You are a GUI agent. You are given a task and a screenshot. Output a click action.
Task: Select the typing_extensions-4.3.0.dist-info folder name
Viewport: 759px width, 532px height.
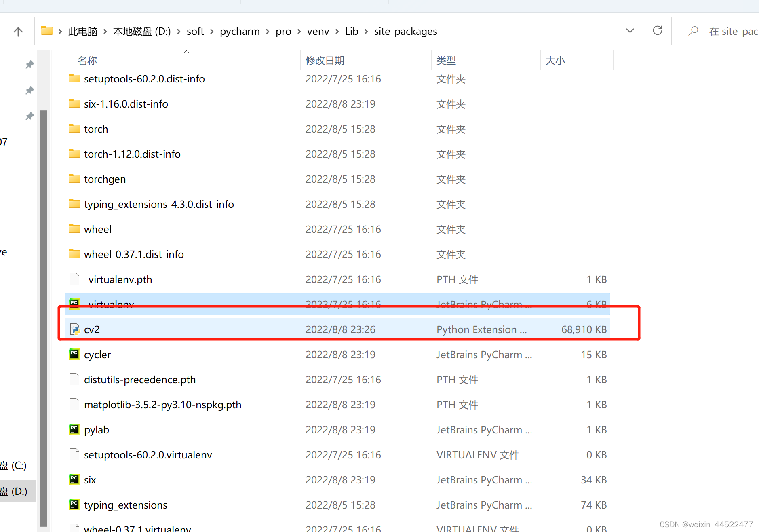pos(159,204)
